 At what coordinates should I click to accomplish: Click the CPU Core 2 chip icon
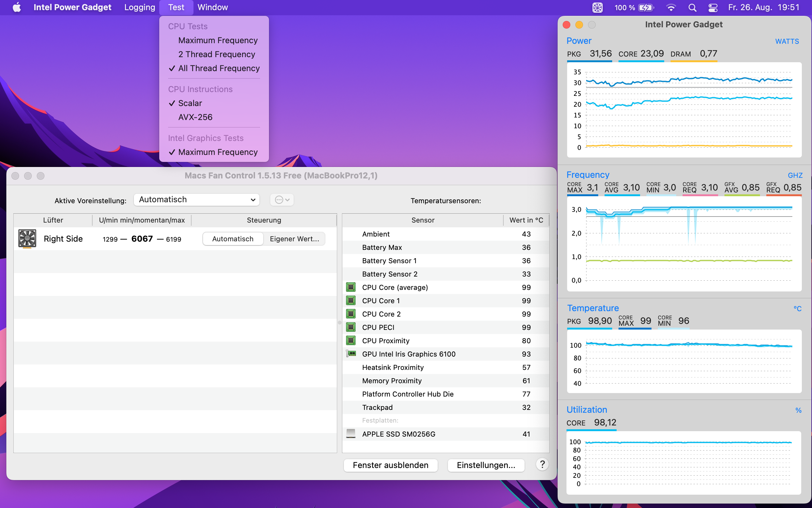[x=350, y=314]
